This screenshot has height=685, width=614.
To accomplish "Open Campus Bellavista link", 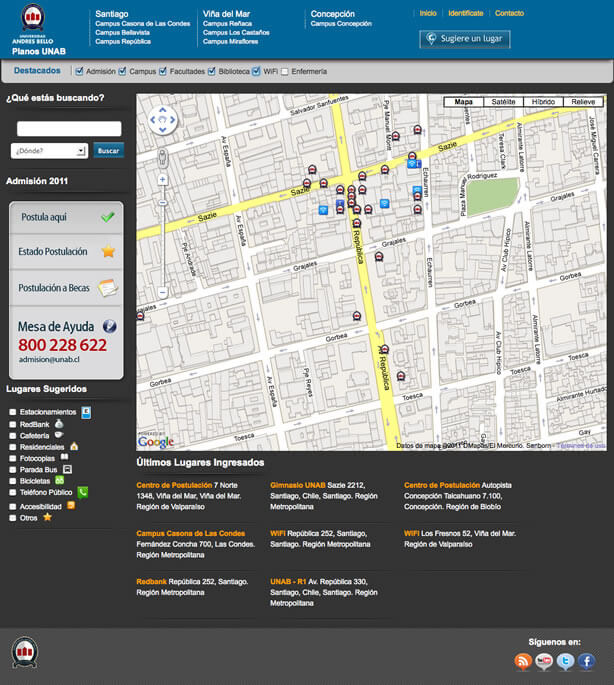I will coord(122,32).
